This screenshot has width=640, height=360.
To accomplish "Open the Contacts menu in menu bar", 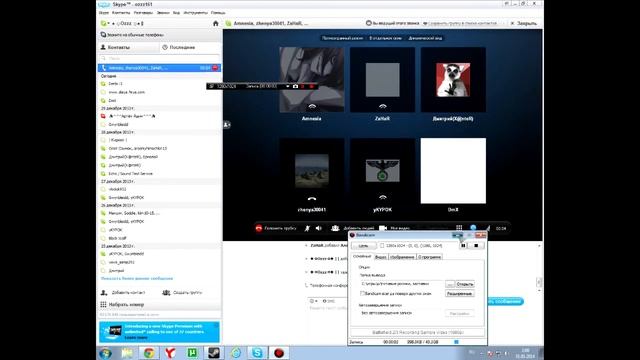I will (x=121, y=13).
